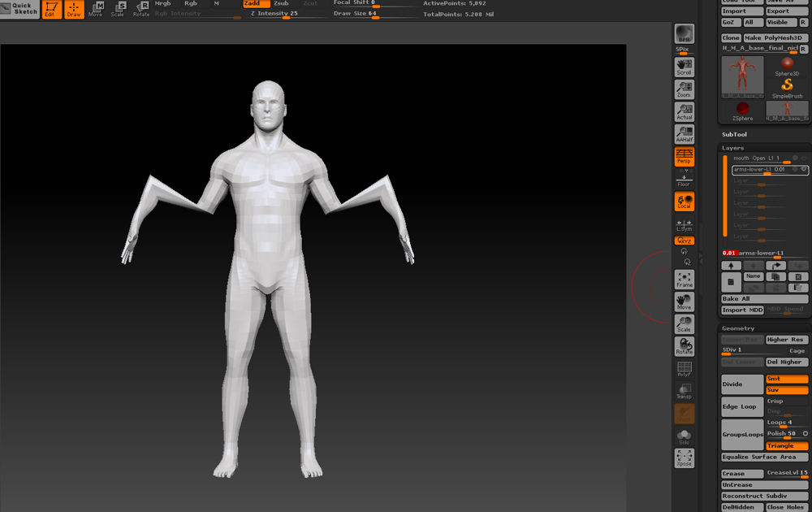Expand the SubTool palette section
This screenshot has width=812, height=512.
click(734, 134)
